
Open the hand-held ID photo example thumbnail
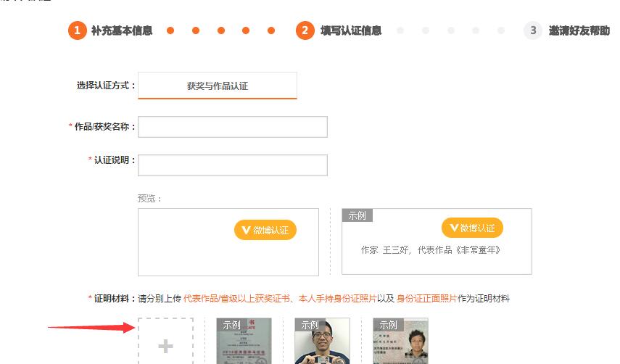322,341
